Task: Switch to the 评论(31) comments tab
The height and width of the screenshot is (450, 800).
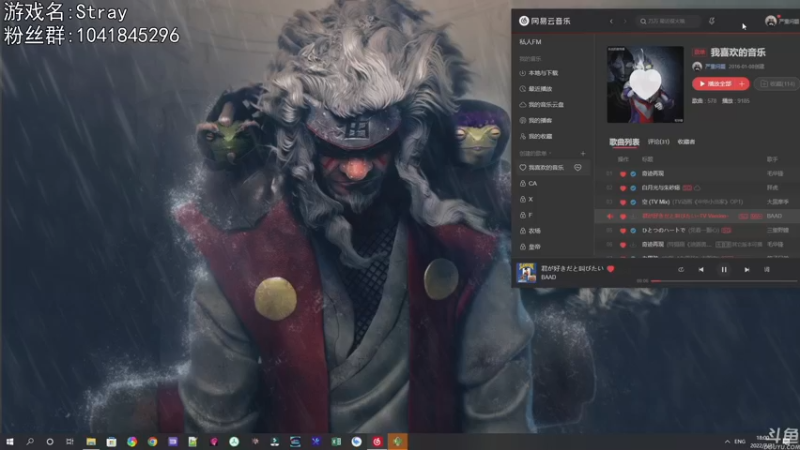Action: tap(659, 142)
